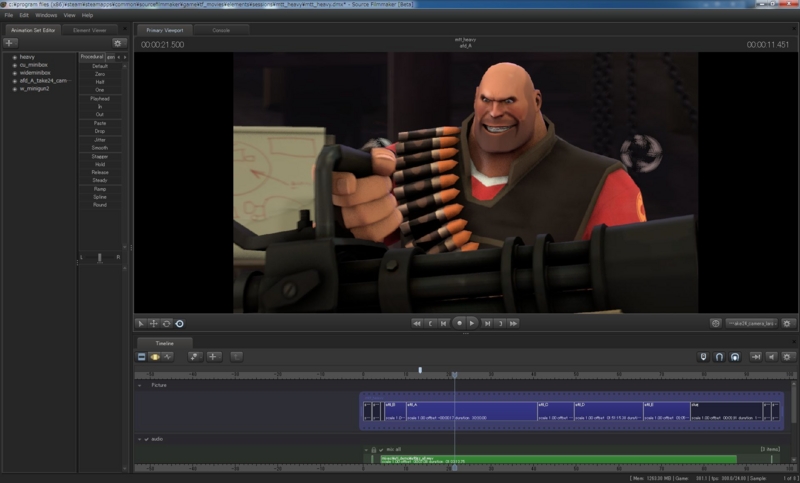Click the plus button in the timeline toolbar
Image resolution: width=800 pixels, height=483 pixels.
click(213, 357)
